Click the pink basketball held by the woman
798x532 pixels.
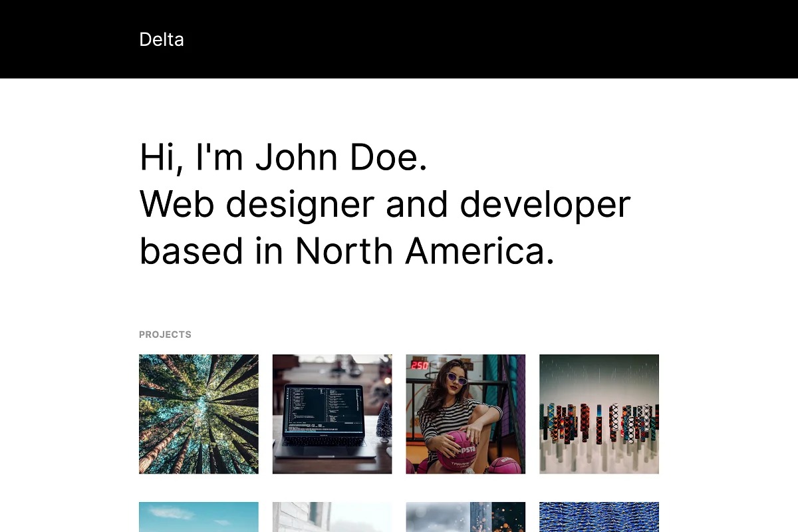[x=457, y=450]
